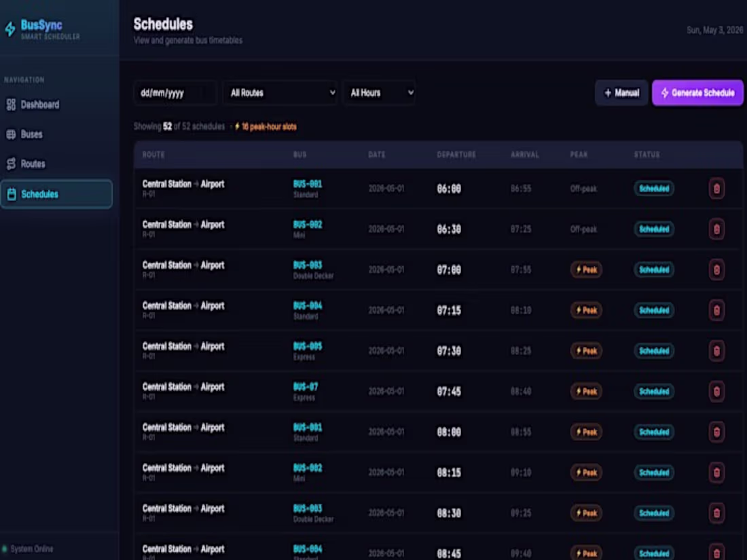
Task: Click the Peak badge for 07:00 departure
Action: click(x=586, y=269)
